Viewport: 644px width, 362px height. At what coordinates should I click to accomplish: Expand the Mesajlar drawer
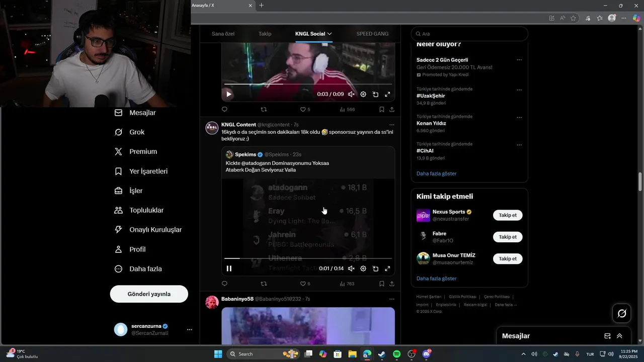pyautogui.click(x=619, y=336)
